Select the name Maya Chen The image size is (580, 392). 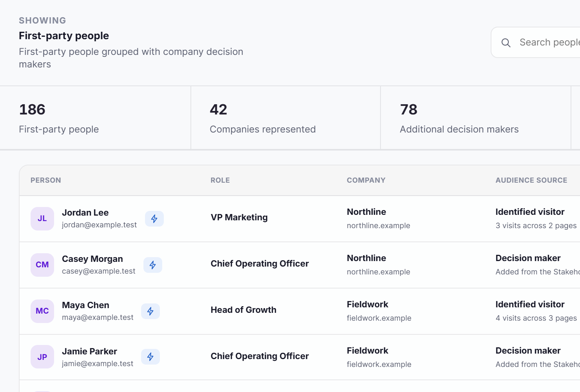click(85, 305)
